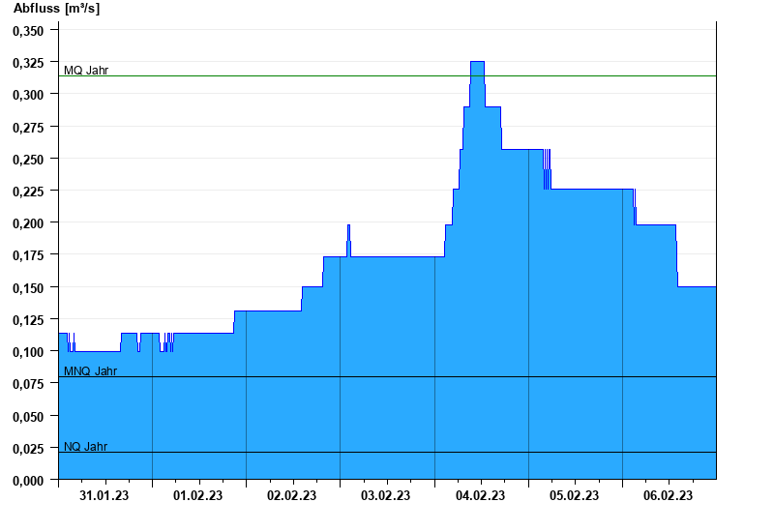This screenshot has width=774, height=532.
Task: Select the 06.02.23 date label
Action: click(x=669, y=496)
